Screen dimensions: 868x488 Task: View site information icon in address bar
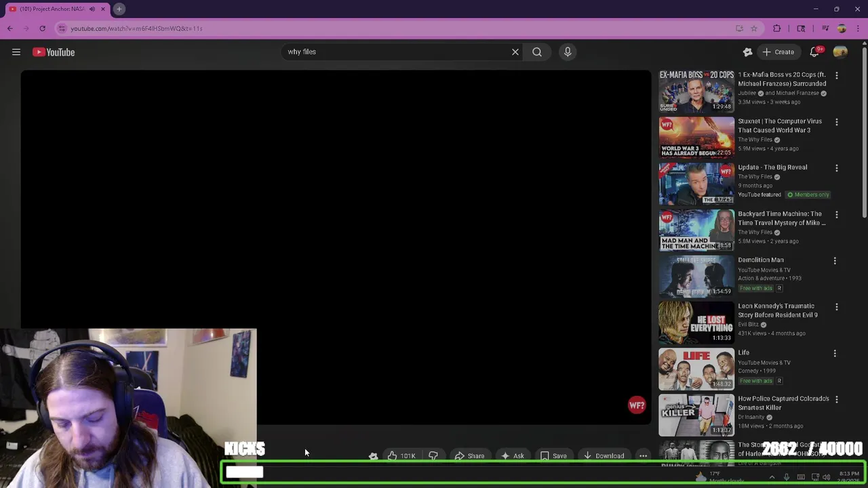[x=62, y=28]
